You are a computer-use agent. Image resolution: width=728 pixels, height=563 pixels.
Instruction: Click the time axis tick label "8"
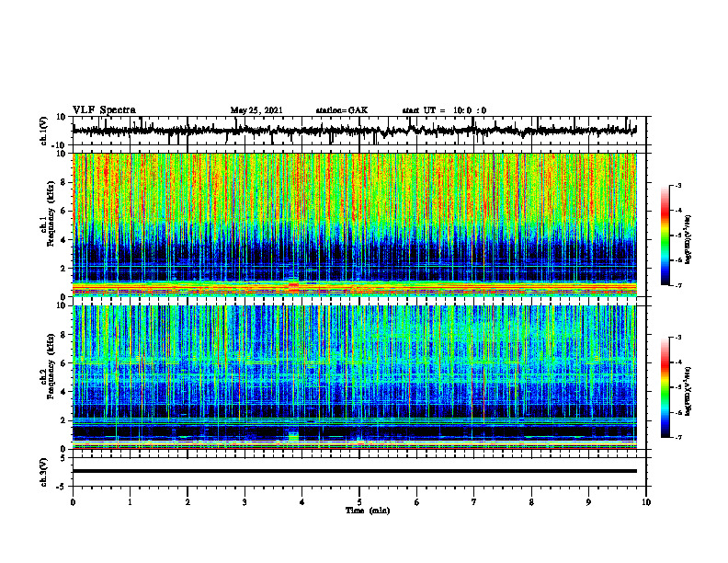tap(531, 502)
